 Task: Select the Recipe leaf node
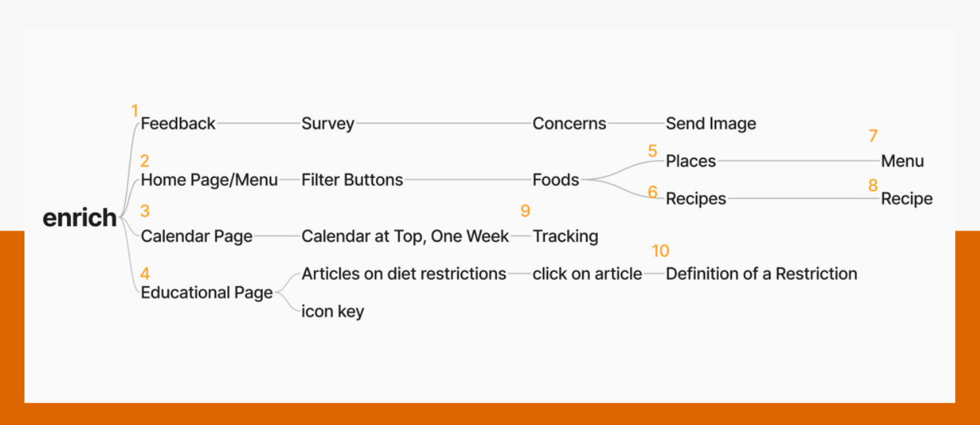pyautogui.click(x=906, y=199)
